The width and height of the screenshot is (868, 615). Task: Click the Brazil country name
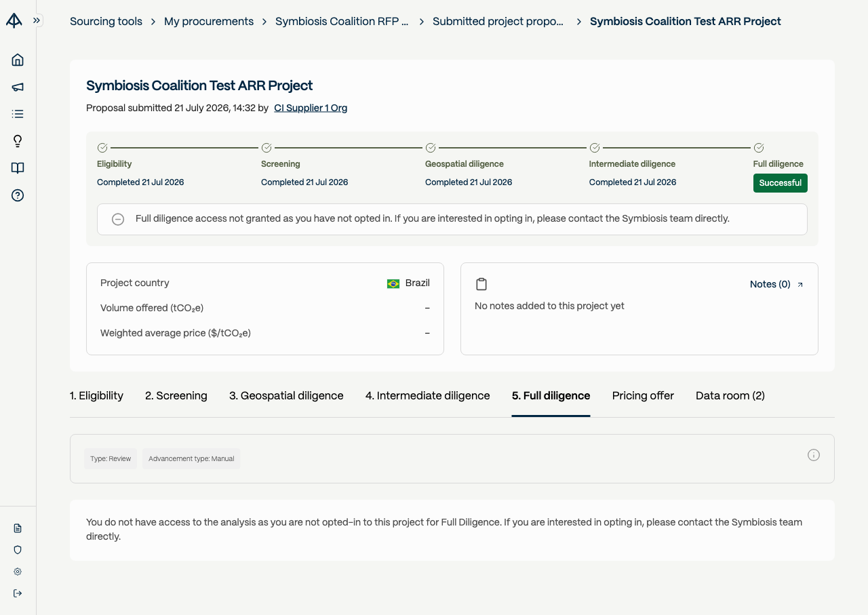(418, 283)
